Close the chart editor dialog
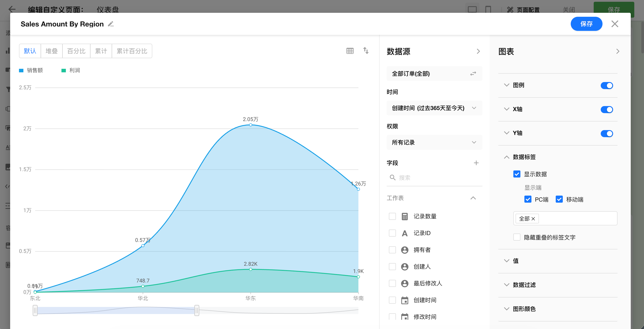This screenshot has height=329, width=644. coord(614,24)
